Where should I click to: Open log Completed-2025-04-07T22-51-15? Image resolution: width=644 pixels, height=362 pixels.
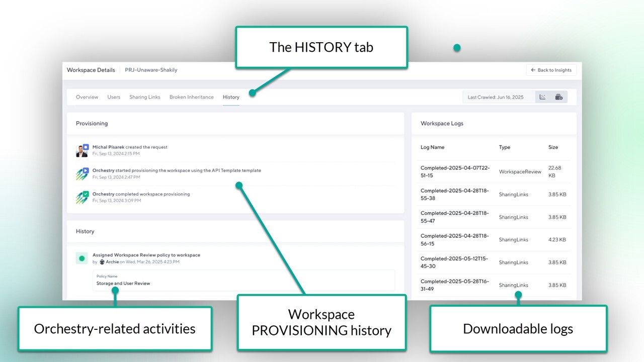[x=455, y=172]
